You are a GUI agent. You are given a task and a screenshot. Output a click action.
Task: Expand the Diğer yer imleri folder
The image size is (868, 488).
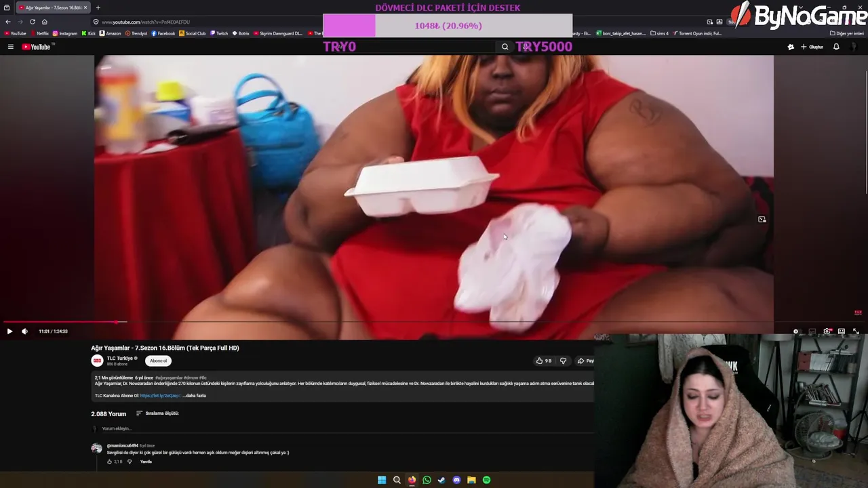(x=847, y=33)
